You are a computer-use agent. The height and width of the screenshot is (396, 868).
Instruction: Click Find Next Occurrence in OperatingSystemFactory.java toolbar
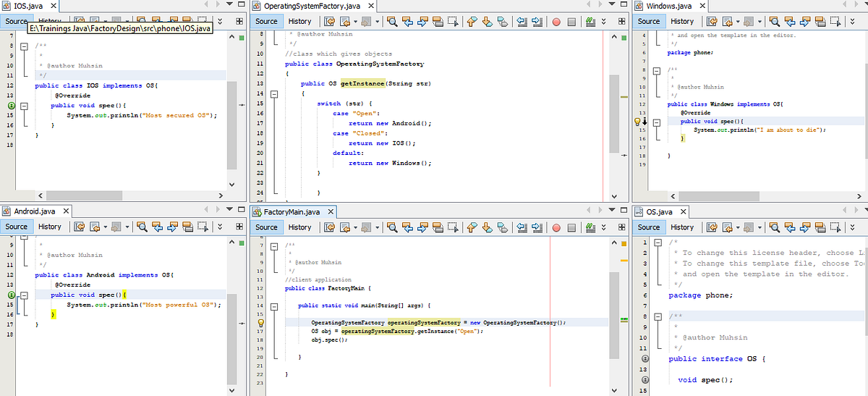click(422, 22)
